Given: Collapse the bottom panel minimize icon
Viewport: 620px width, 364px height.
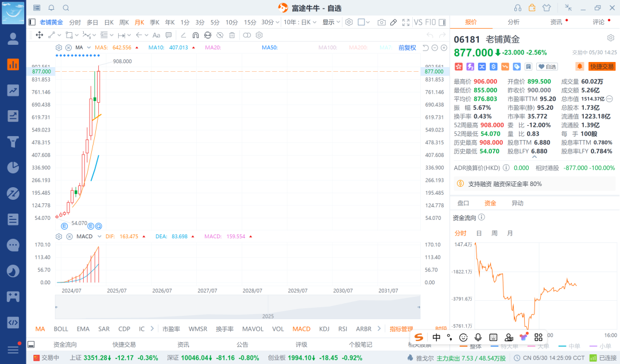Looking at the screenshot, I should pyautogui.click(x=31, y=344).
